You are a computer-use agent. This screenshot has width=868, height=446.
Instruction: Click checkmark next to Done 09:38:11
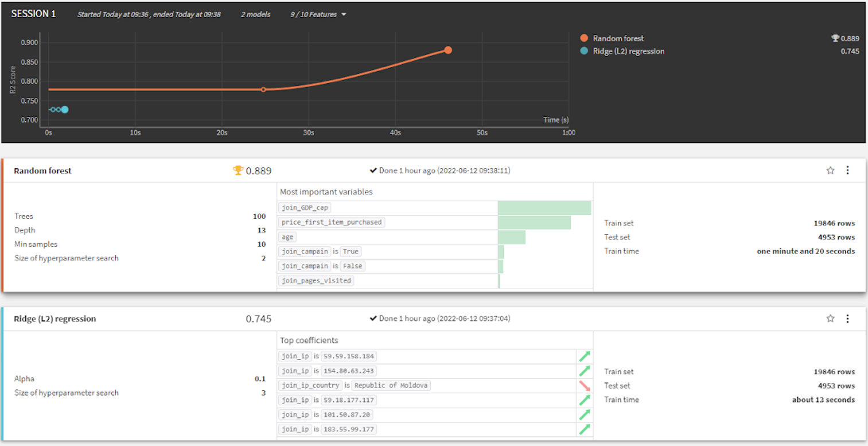tap(373, 171)
